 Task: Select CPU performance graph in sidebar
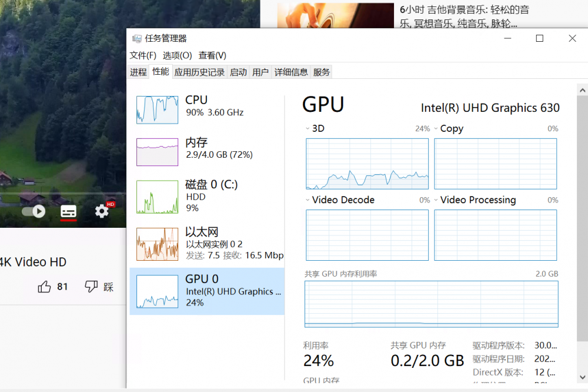coord(207,109)
